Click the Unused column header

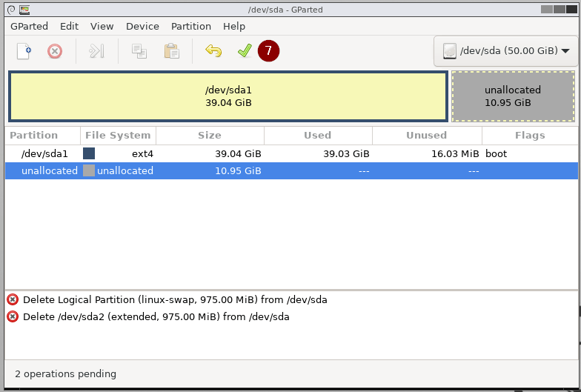[427, 135]
